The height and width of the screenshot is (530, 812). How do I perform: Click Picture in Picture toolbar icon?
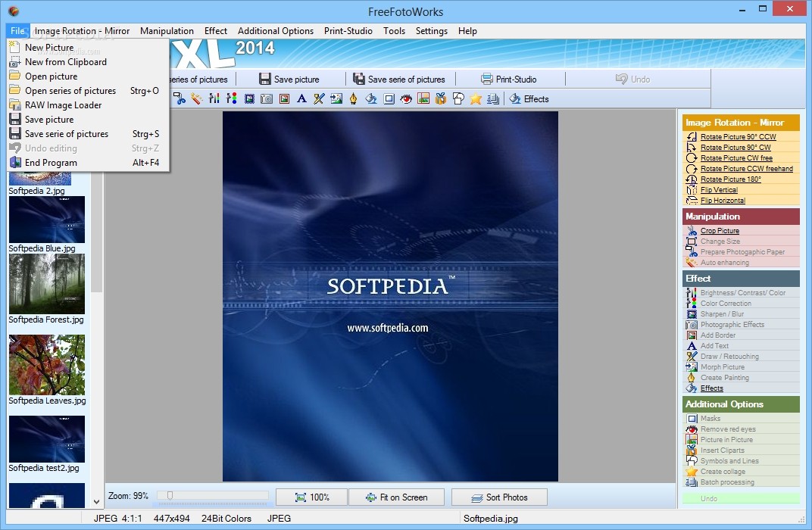pyautogui.click(x=423, y=98)
